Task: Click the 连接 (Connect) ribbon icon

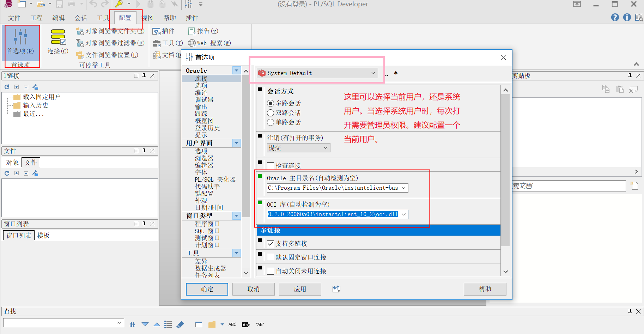Action: 58,42
